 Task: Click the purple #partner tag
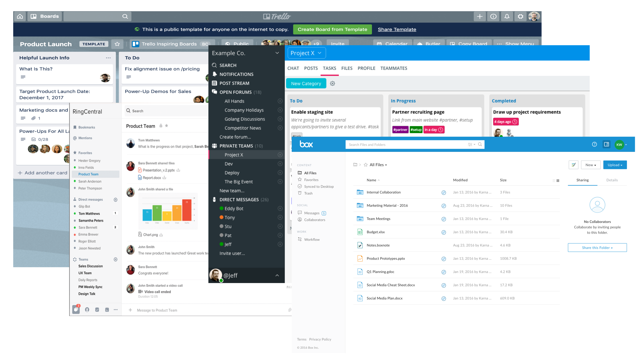(400, 130)
